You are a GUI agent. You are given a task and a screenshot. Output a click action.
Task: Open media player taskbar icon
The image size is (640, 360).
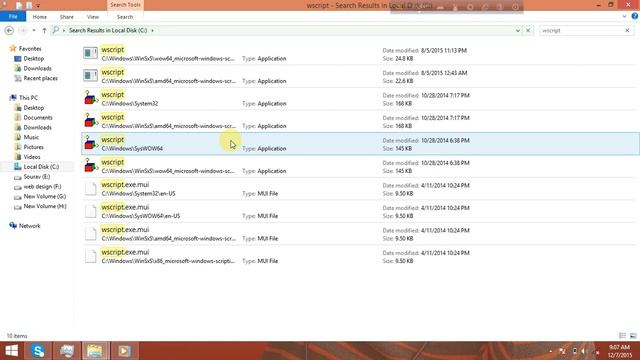pyautogui.click(x=124, y=351)
